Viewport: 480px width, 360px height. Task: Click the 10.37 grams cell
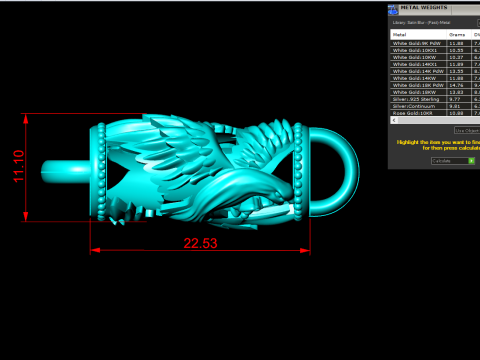tap(459, 57)
